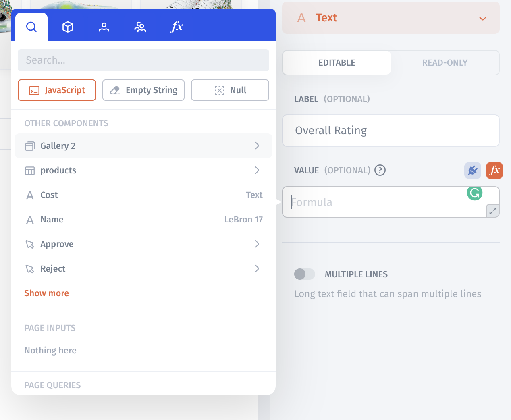Open the cube components tab icon
Viewport: 511px width, 420px height.
point(68,27)
